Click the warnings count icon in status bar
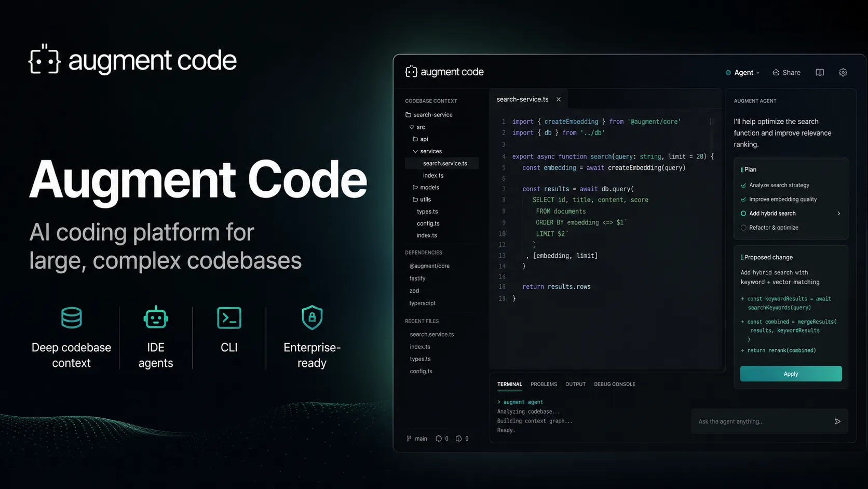This screenshot has width=868, height=489. [x=458, y=439]
